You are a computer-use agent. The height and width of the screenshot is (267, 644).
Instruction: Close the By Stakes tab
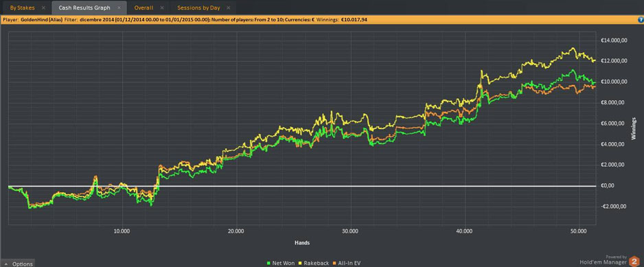tap(43, 8)
